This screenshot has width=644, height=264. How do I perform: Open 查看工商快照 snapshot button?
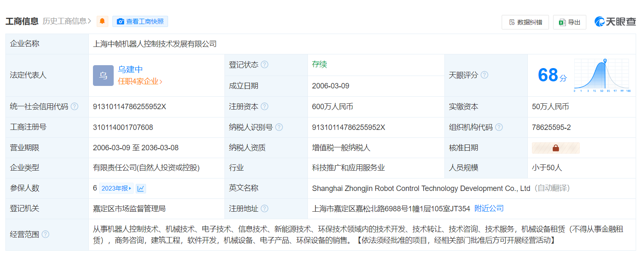(x=140, y=21)
